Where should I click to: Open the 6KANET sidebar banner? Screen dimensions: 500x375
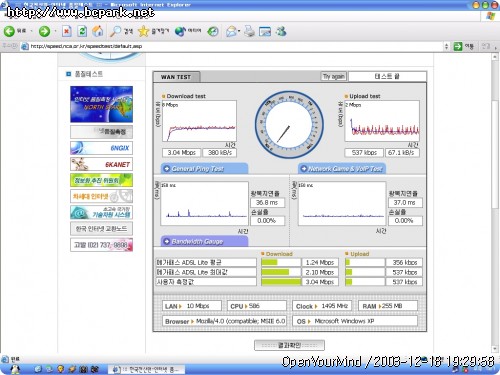(x=101, y=164)
